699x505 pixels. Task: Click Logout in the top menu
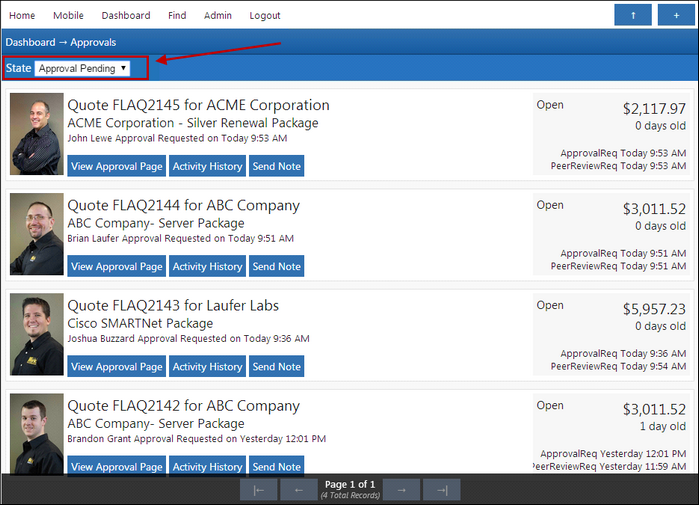point(265,16)
